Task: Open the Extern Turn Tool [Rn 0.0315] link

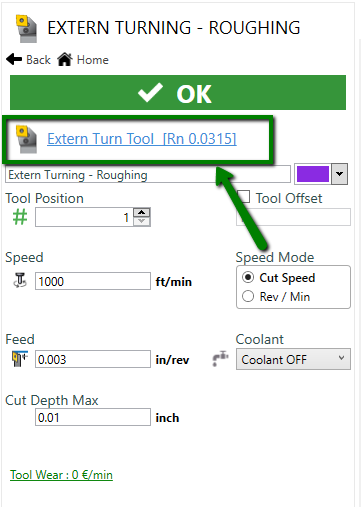Action: pyautogui.click(x=142, y=139)
